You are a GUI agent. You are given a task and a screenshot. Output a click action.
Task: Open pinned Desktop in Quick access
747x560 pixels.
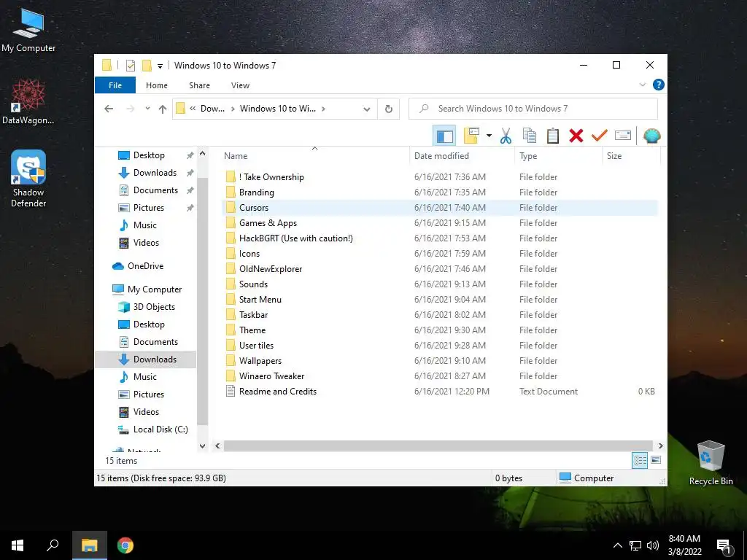[x=149, y=155]
